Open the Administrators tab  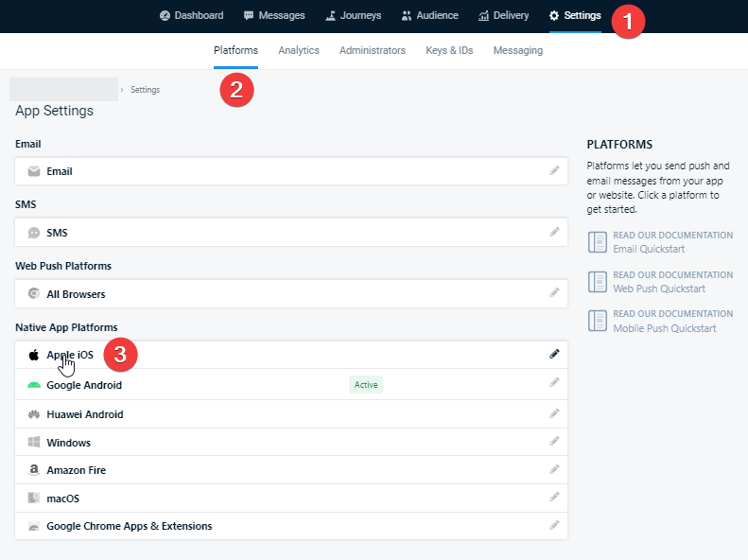[373, 50]
